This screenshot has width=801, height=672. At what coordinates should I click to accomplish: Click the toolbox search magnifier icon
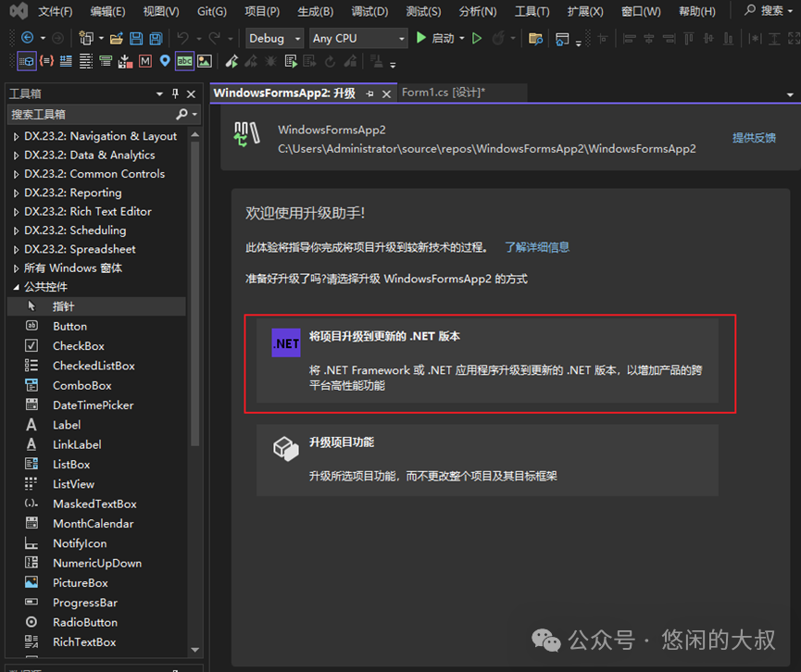point(182,114)
